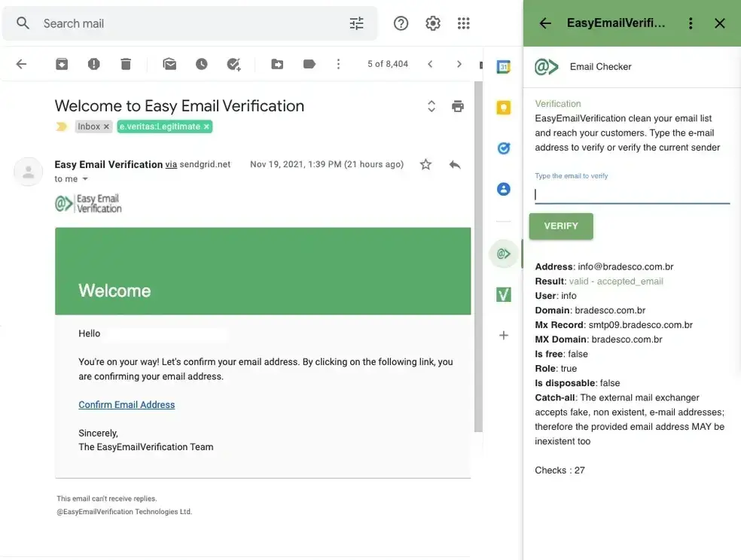Expand or collapse all messages
Screen dimensions: 741x560
click(431, 106)
